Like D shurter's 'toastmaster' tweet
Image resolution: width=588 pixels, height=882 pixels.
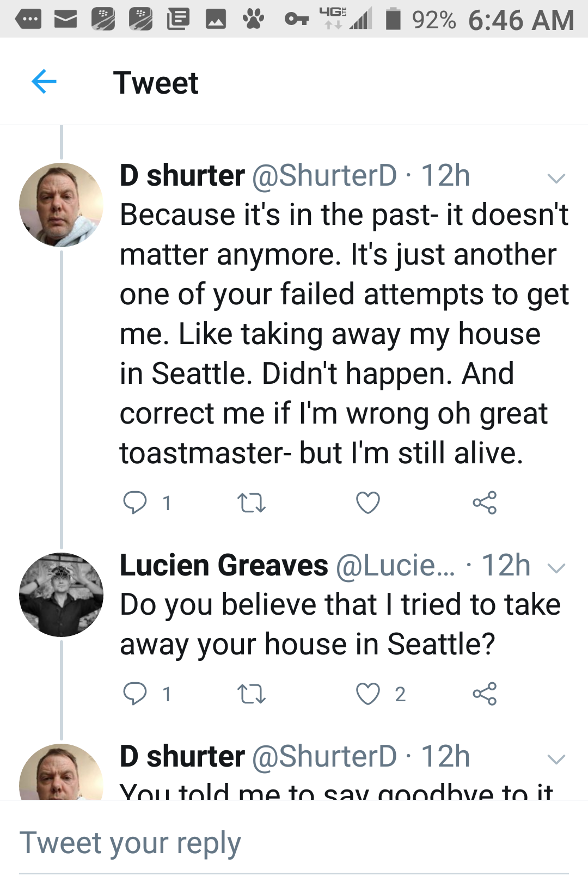368,503
